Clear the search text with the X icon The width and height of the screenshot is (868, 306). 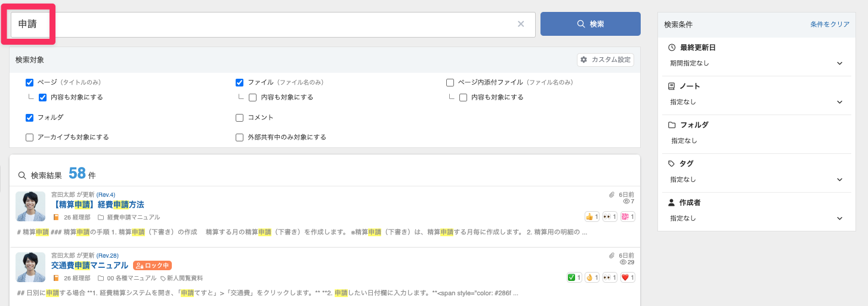521,24
